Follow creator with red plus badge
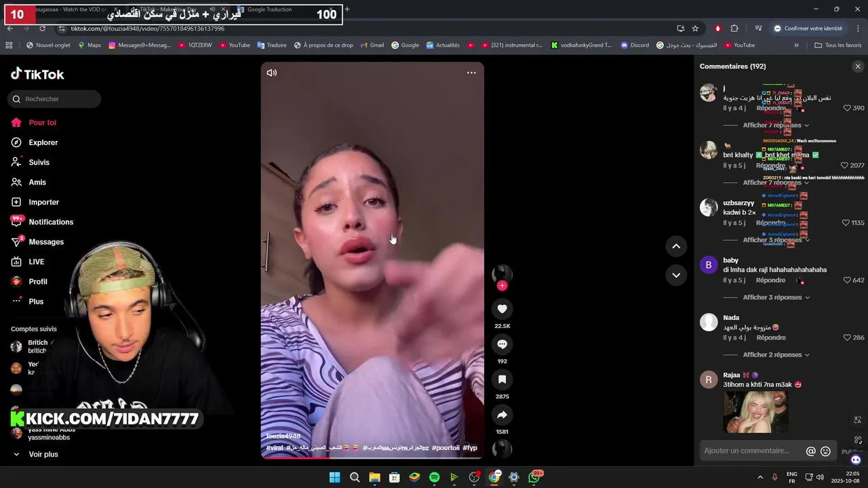The image size is (868, 488). [502, 285]
